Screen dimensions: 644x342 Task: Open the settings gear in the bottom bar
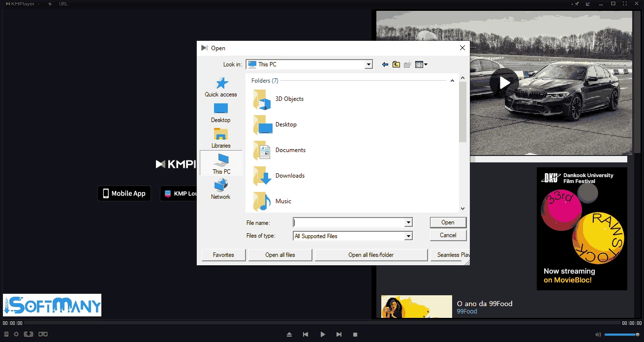pyautogui.click(x=16, y=334)
